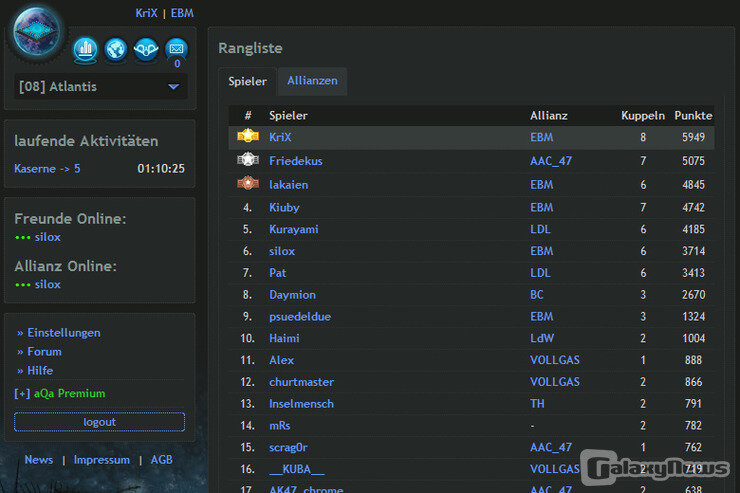740x493 pixels.
Task: Open the Kaserne -> 5 activity link
Action: (47, 169)
